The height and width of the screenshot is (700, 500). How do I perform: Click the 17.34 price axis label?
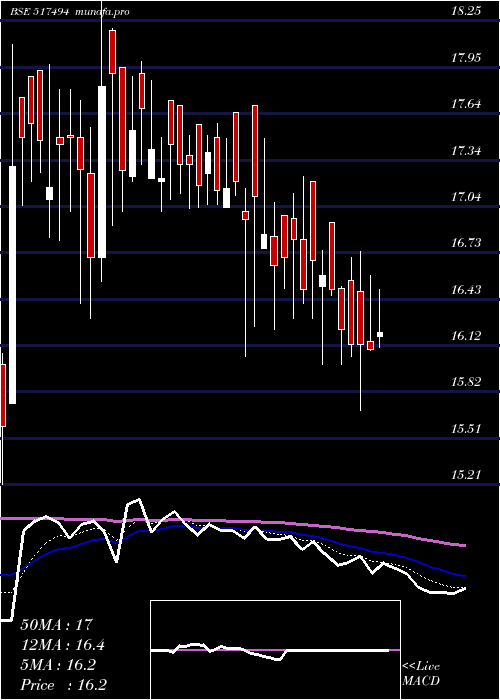[x=466, y=151]
